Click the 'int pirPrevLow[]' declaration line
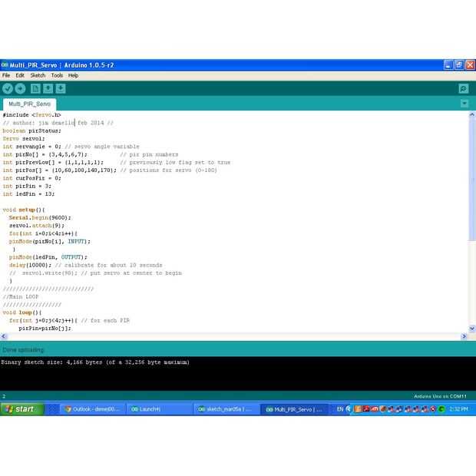476x476 pixels. point(116,162)
